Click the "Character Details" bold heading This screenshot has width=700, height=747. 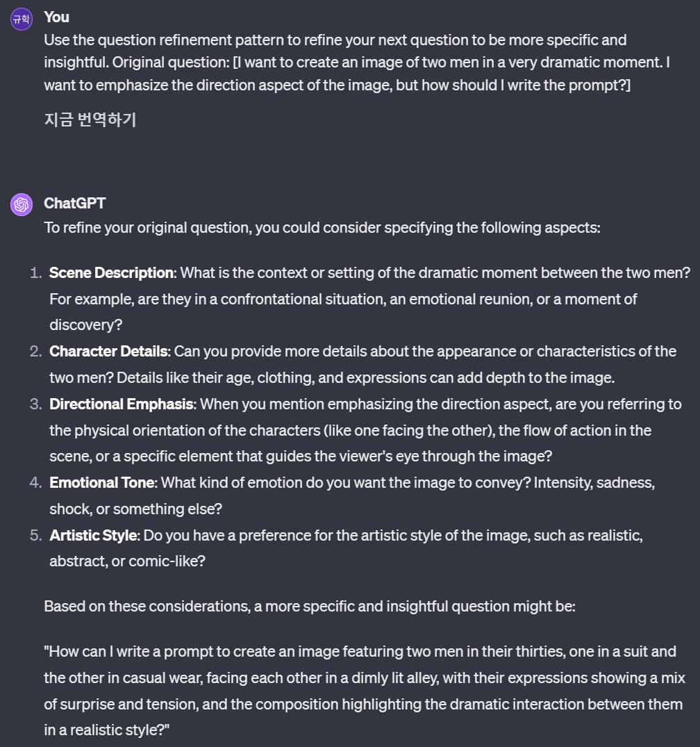[108, 352]
